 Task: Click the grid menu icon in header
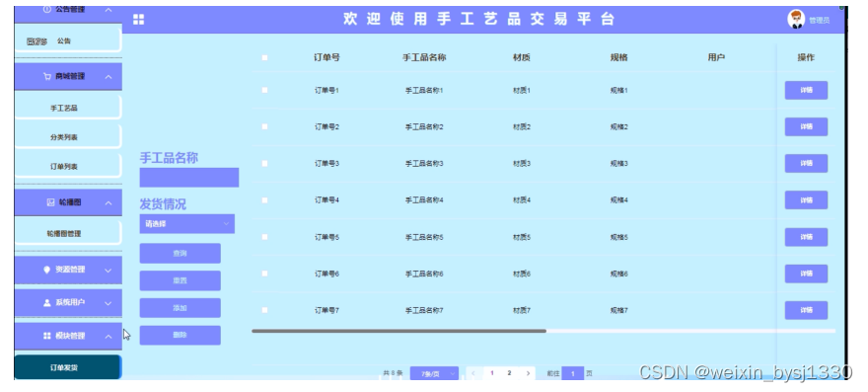pyautogui.click(x=138, y=20)
